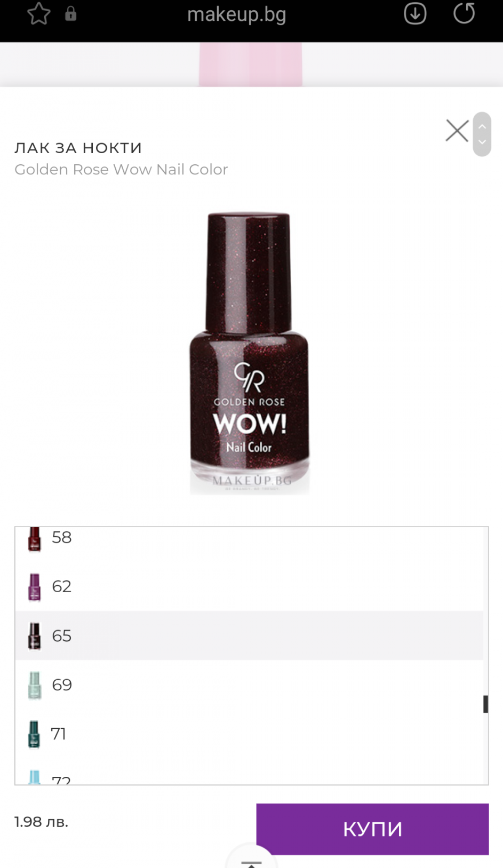Tap the site security lock icon
The image size is (503, 868).
(70, 14)
